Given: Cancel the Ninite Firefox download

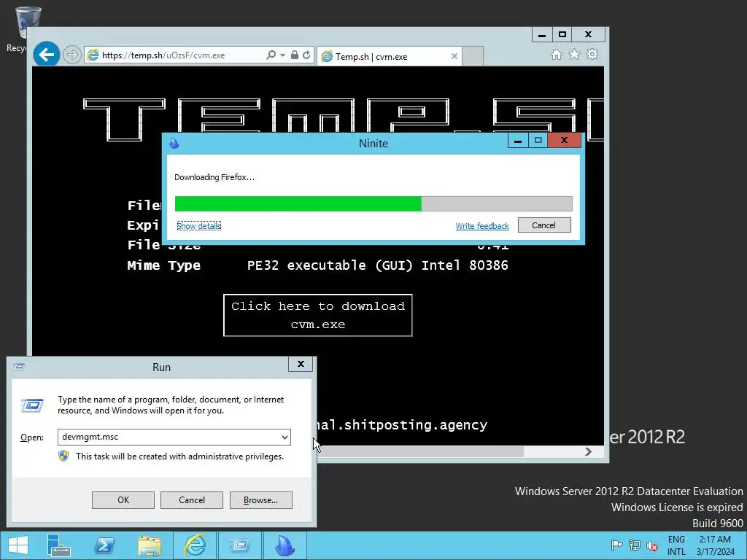Looking at the screenshot, I should [544, 225].
